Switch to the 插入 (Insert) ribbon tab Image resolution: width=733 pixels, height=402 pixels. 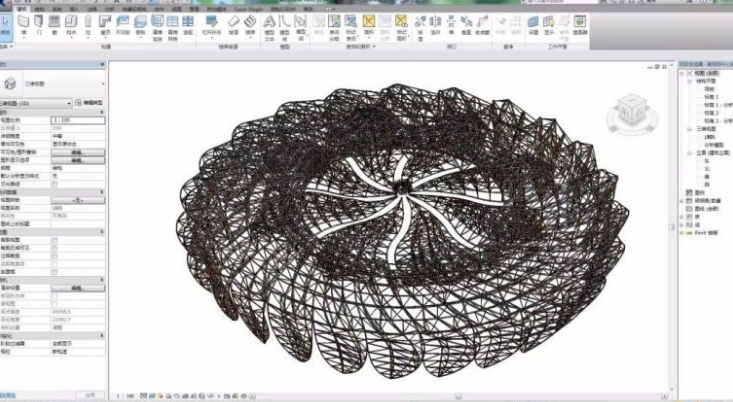point(74,9)
